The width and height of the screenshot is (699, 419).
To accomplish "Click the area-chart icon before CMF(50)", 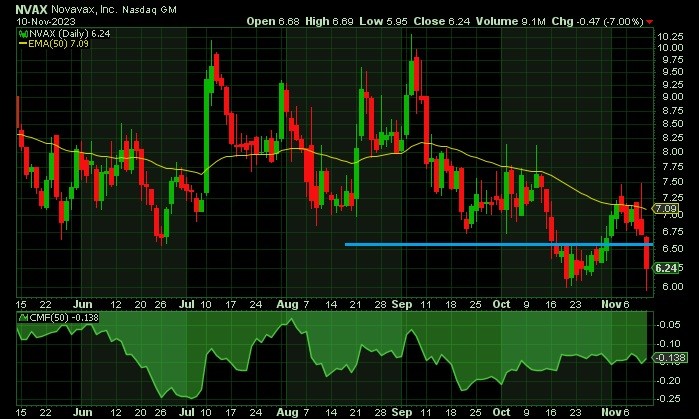I will pyautogui.click(x=24, y=318).
